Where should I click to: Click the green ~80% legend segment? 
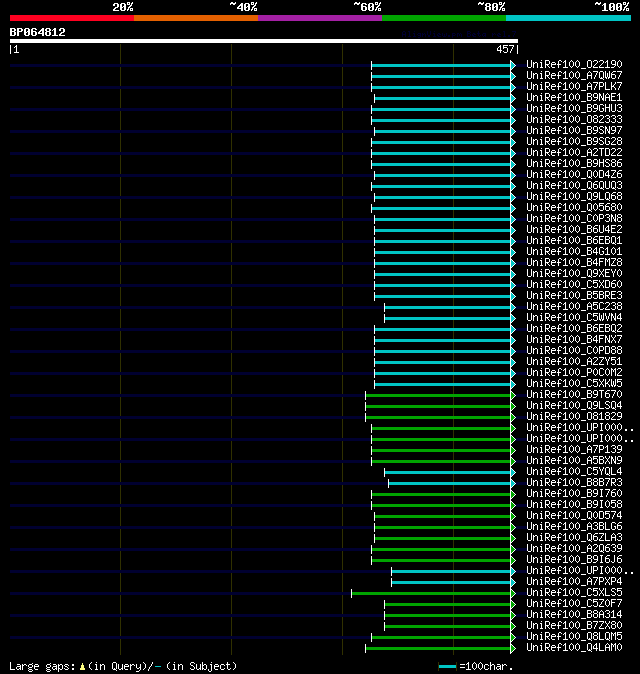[x=444, y=18]
